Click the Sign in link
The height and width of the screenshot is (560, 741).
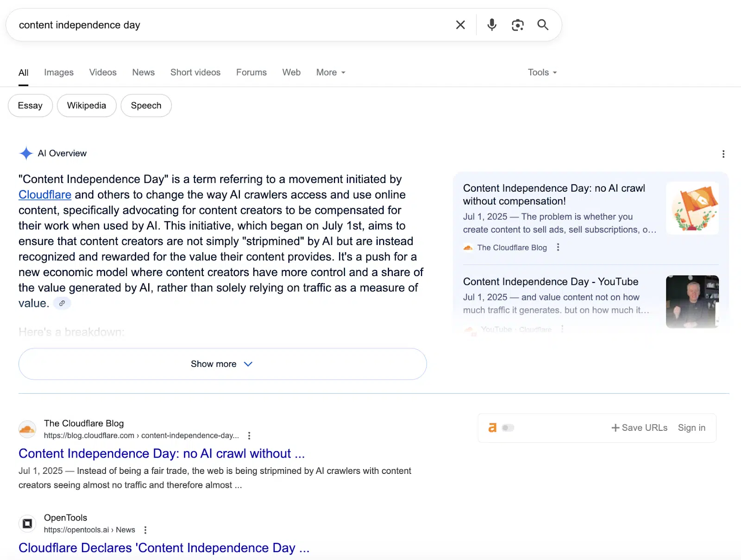coord(691,428)
